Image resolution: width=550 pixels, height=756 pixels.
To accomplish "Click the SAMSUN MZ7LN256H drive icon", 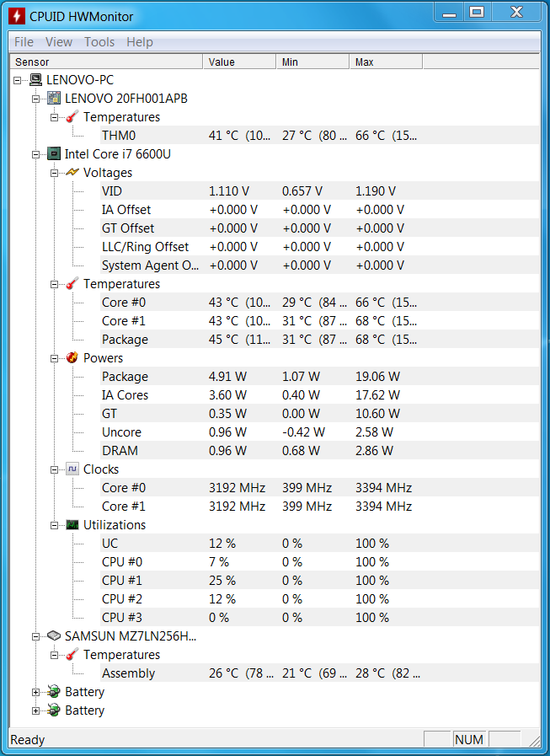I will [54, 636].
